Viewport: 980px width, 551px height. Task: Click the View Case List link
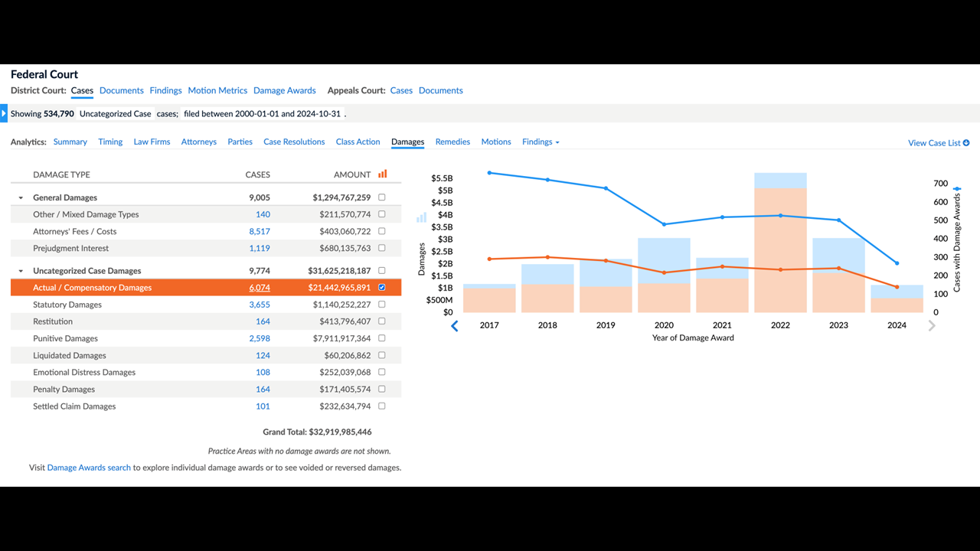click(934, 143)
